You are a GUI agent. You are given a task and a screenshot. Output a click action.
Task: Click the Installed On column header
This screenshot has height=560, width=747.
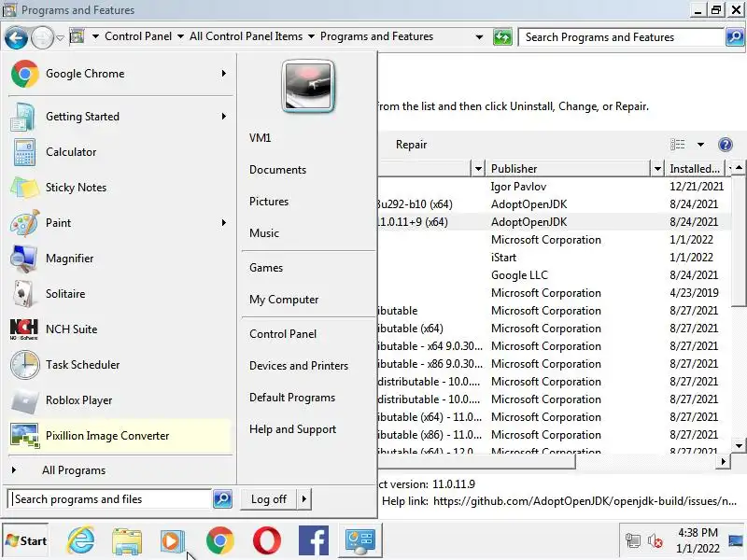point(694,169)
